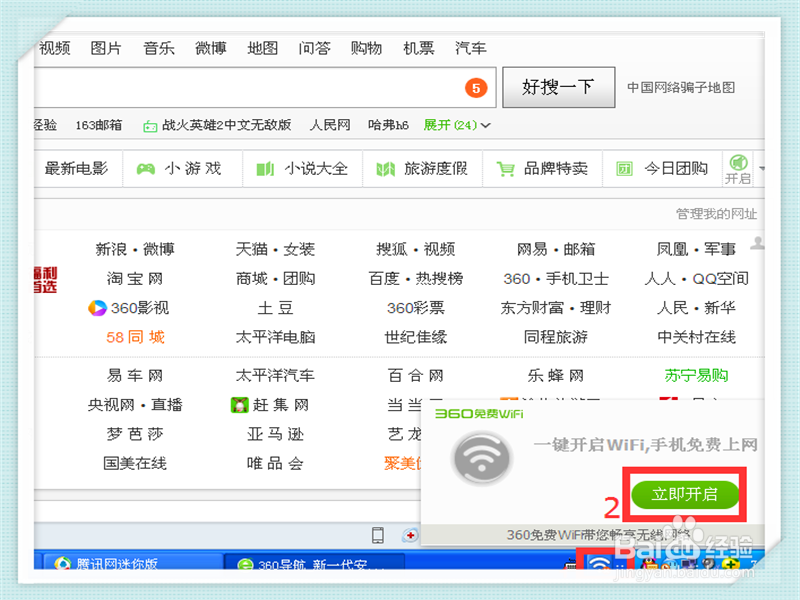Click the mobile phone icon in browser status bar
Screen dimensions: 800x600
[378, 535]
